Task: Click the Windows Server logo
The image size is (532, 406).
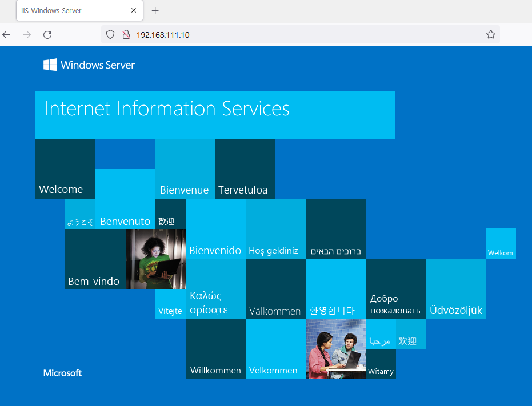Action: 89,65
